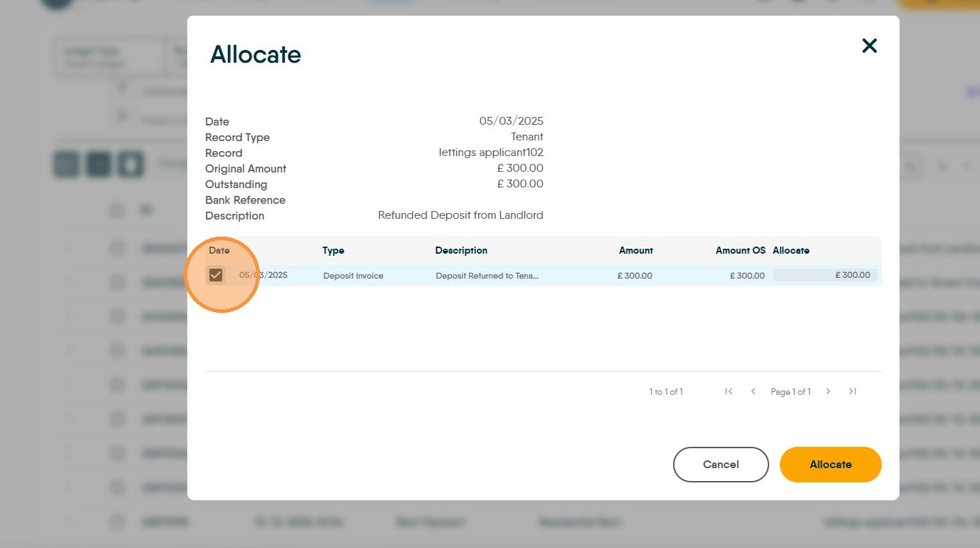Sort by Amount column header

tap(636, 251)
